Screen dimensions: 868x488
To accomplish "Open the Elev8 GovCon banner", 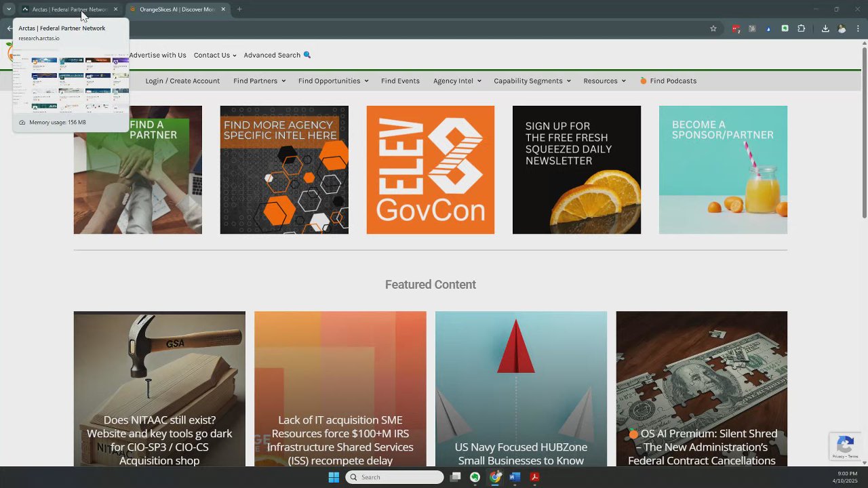I will coord(431,169).
